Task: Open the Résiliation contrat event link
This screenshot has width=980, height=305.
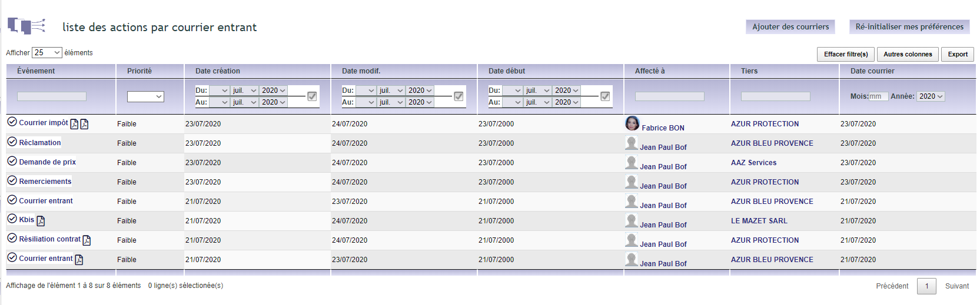Action: [50, 239]
